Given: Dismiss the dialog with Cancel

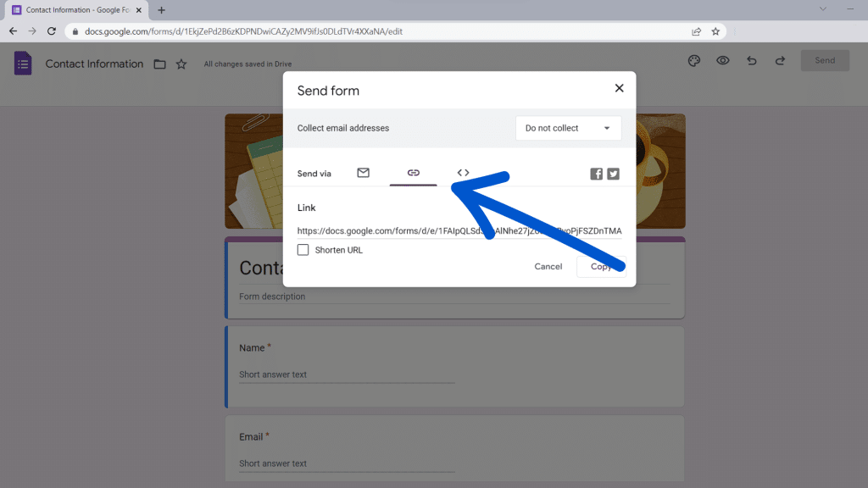Looking at the screenshot, I should tap(548, 266).
